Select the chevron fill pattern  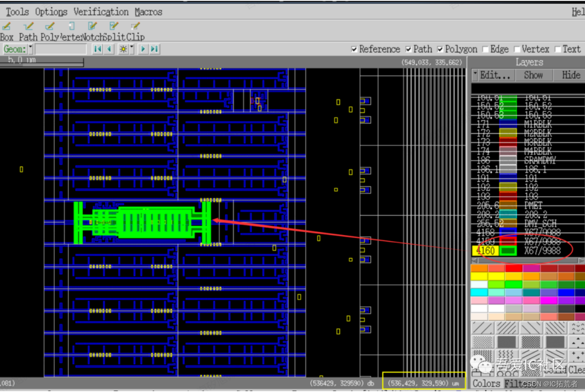[x=577, y=328]
